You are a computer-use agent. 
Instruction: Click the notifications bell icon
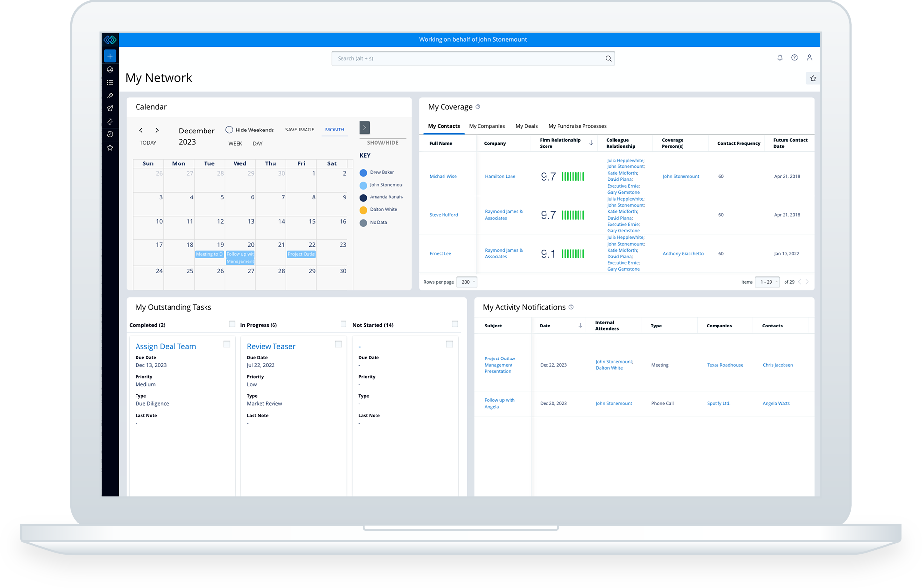pyautogui.click(x=780, y=58)
